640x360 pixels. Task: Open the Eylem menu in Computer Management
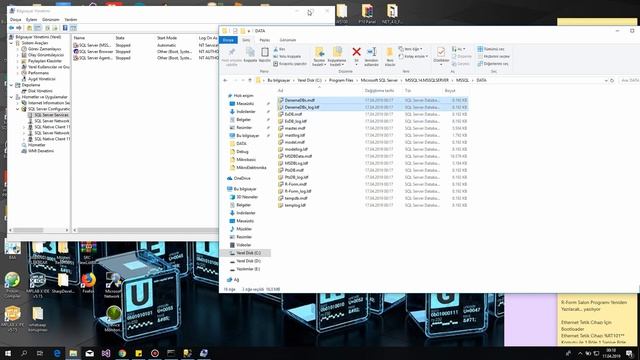tap(31, 20)
